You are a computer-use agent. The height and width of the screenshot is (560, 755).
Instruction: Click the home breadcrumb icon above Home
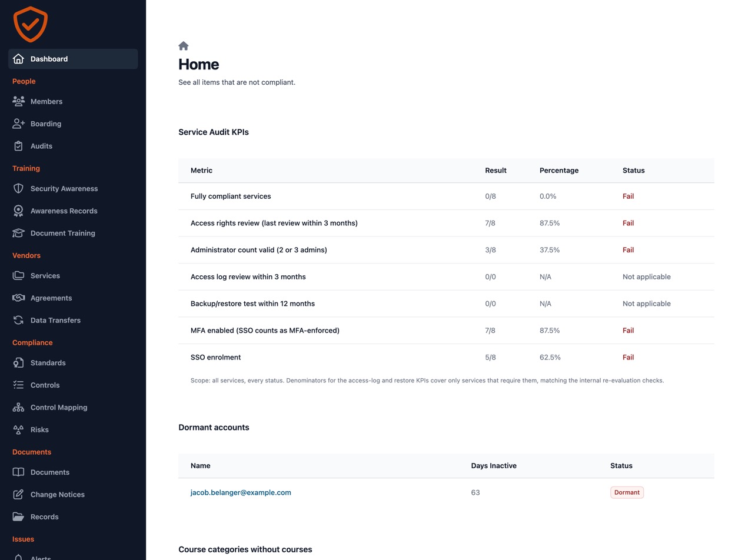pyautogui.click(x=184, y=46)
